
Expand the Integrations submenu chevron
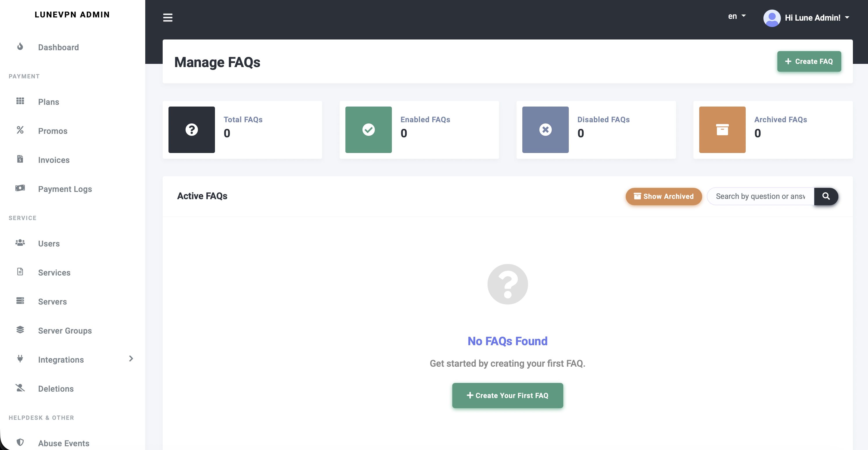(x=131, y=359)
